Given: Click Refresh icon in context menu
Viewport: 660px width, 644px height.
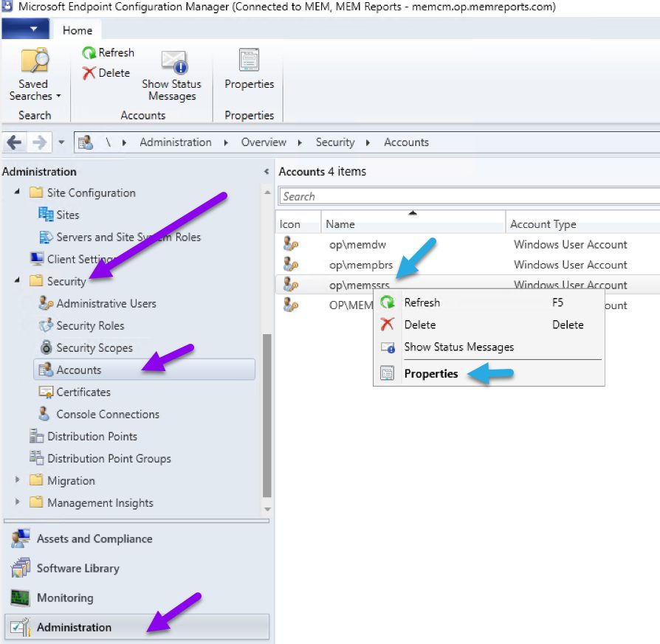Looking at the screenshot, I should pos(388,302).
